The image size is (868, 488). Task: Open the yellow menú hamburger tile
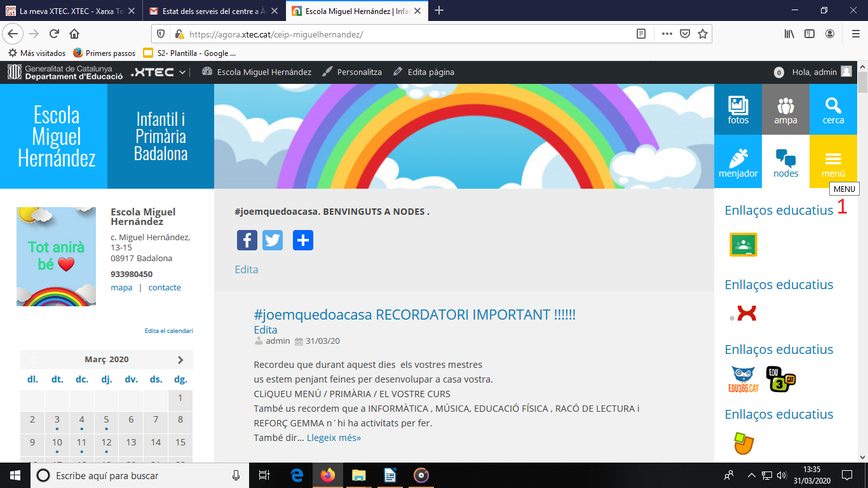833,162
